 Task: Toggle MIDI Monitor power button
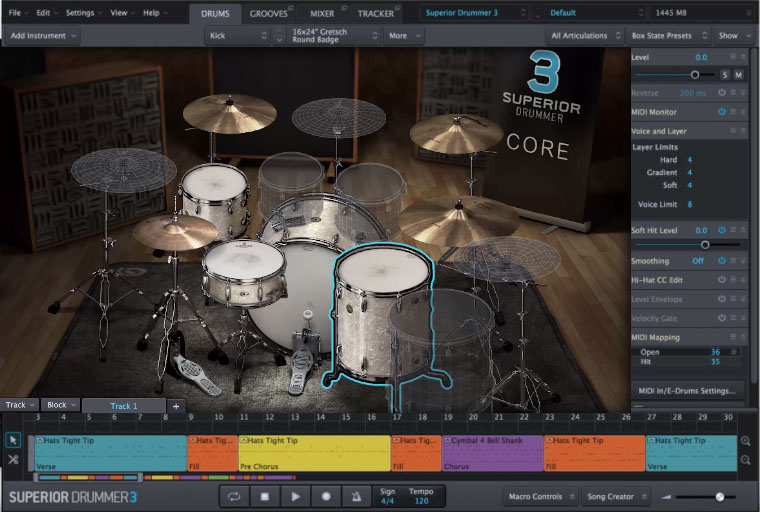722,112
